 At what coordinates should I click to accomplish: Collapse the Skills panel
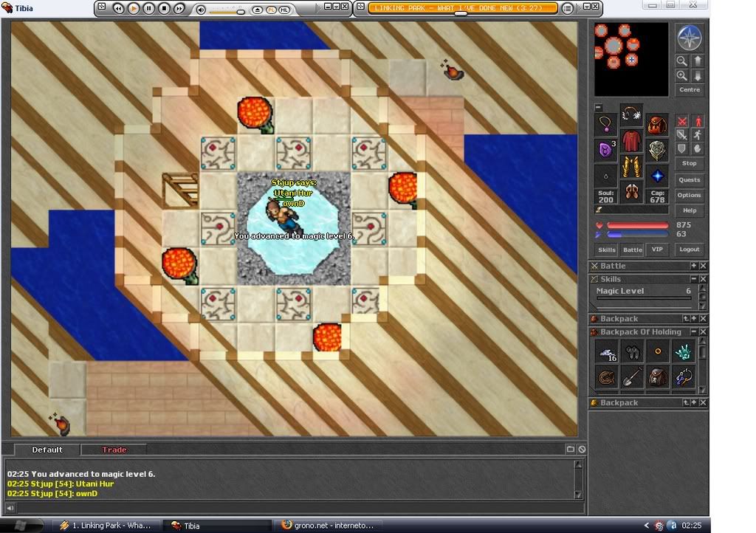click(694, 279)
